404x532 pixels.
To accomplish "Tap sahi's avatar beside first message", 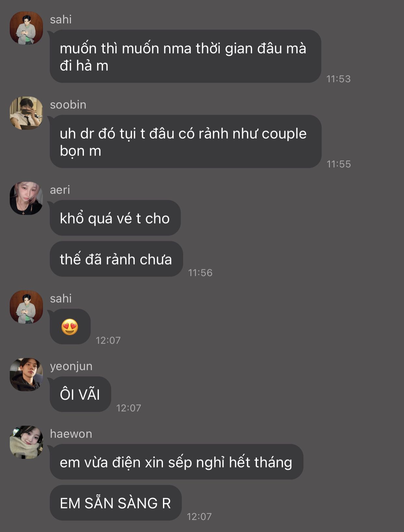I will (x=26, y=28).
